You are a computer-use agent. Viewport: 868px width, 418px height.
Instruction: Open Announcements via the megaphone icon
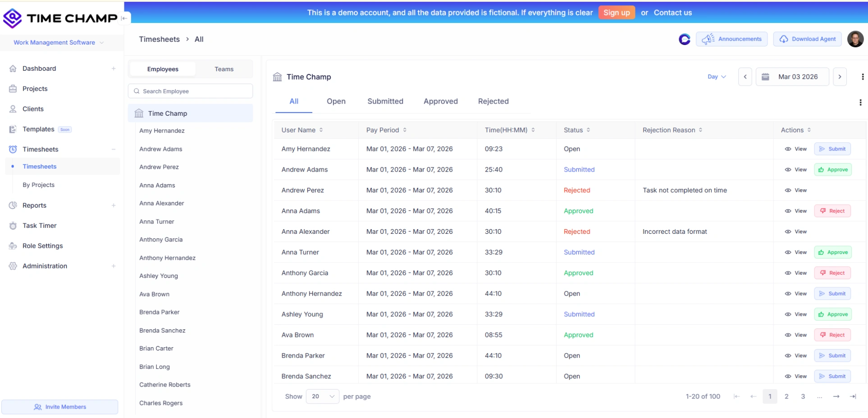coord(708,39)
